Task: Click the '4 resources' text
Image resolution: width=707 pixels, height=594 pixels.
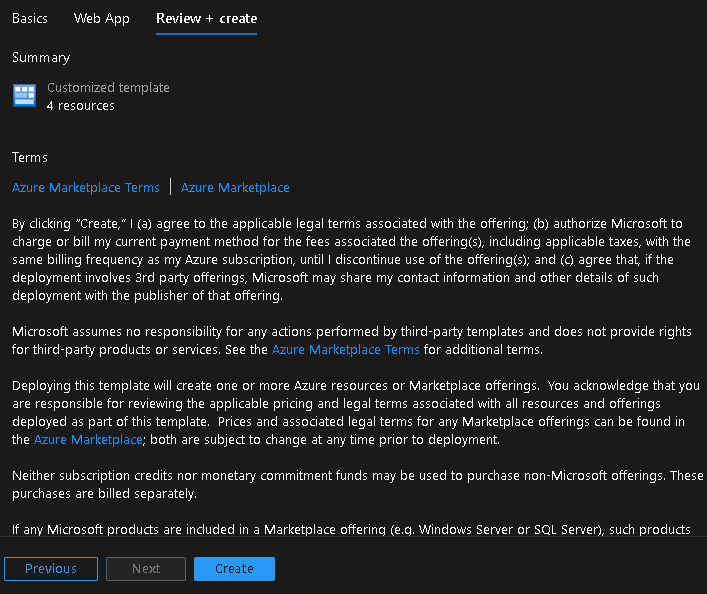Action: [81, 105]
